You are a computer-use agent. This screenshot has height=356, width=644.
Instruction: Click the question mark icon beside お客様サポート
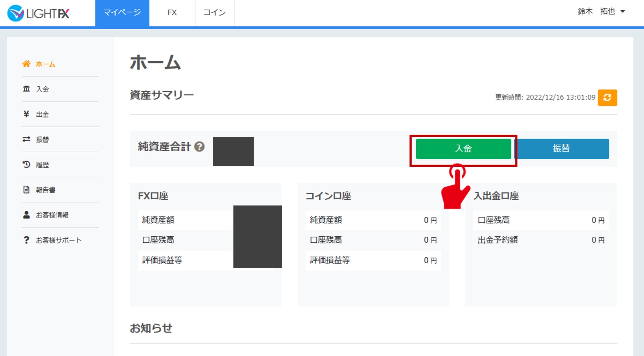[26, 240]
